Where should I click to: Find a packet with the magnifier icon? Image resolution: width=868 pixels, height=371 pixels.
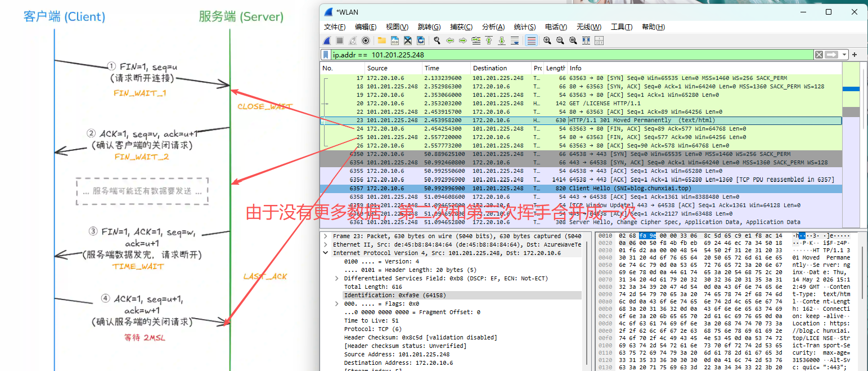437,41
